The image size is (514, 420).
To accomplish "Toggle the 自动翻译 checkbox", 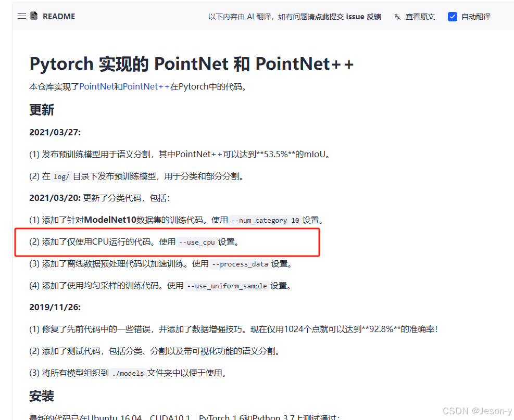I will 452,17.
